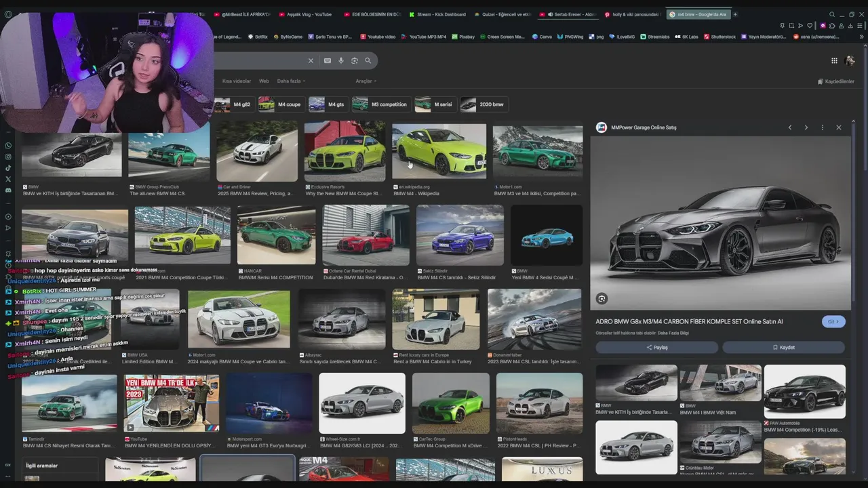Open MMPower Garage site logo

pos(601,127)
